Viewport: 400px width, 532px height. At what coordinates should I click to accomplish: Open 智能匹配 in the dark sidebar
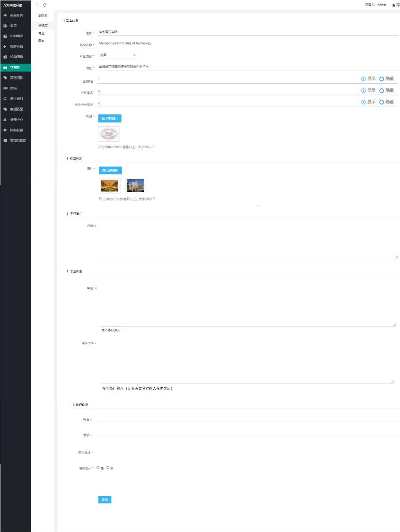[x=16, y=109]
